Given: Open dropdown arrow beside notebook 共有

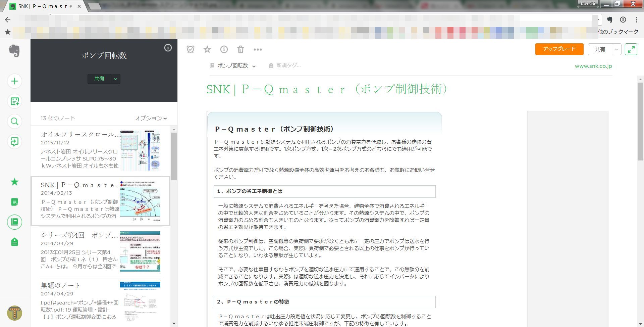Looking at the screenshot, I should click(115, 79).
